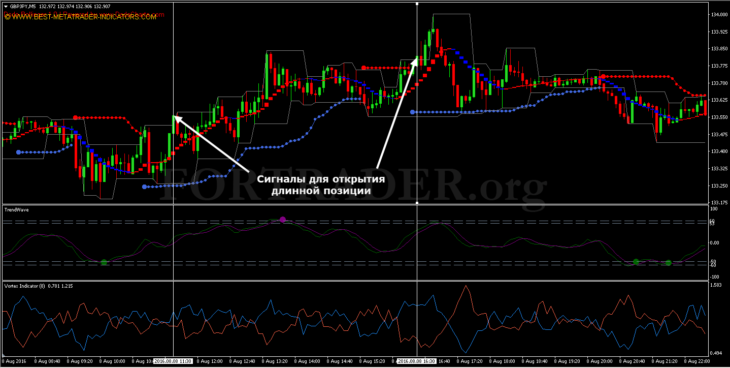
Task: Click the 133.325 price scale label
Action: [718, 168]
